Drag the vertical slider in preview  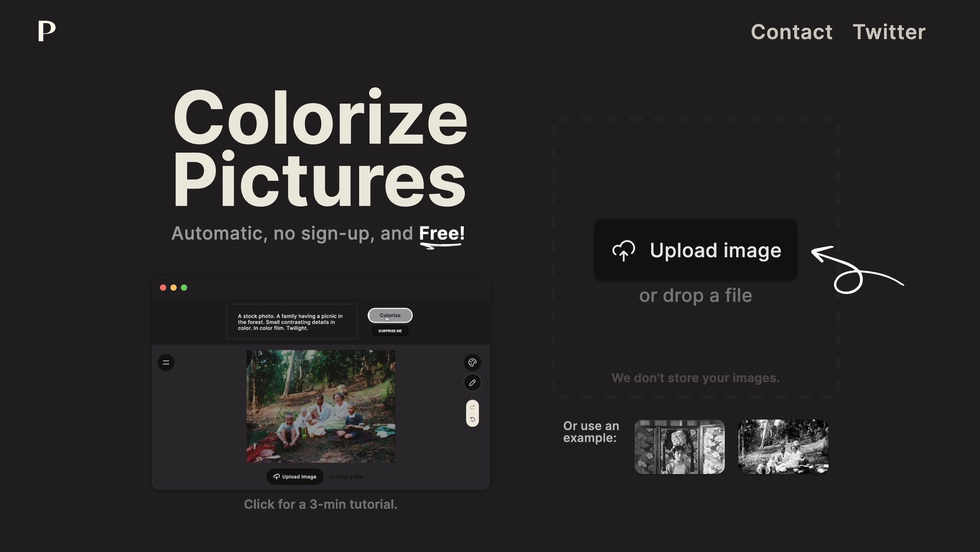point(472,413)
